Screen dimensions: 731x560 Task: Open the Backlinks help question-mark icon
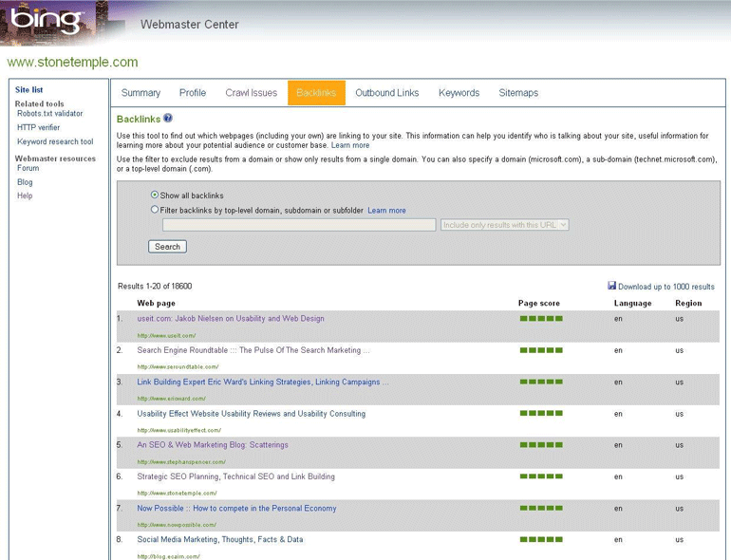pos(168,119)
